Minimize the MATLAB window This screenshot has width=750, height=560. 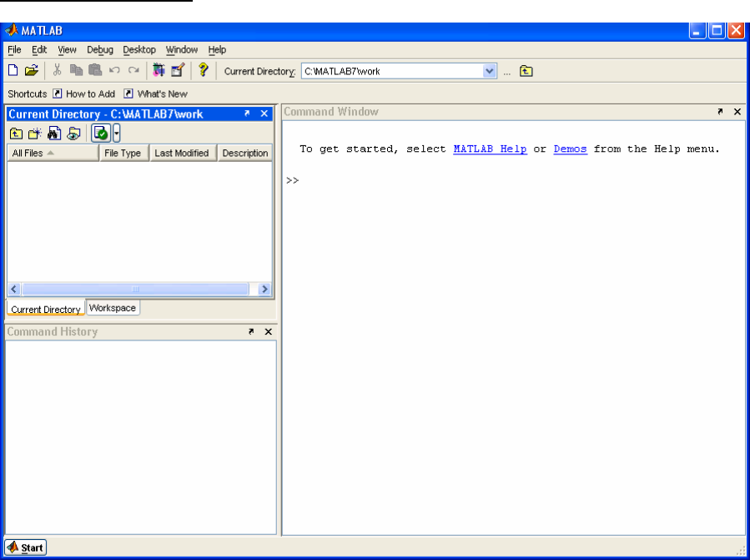(697, 31)
